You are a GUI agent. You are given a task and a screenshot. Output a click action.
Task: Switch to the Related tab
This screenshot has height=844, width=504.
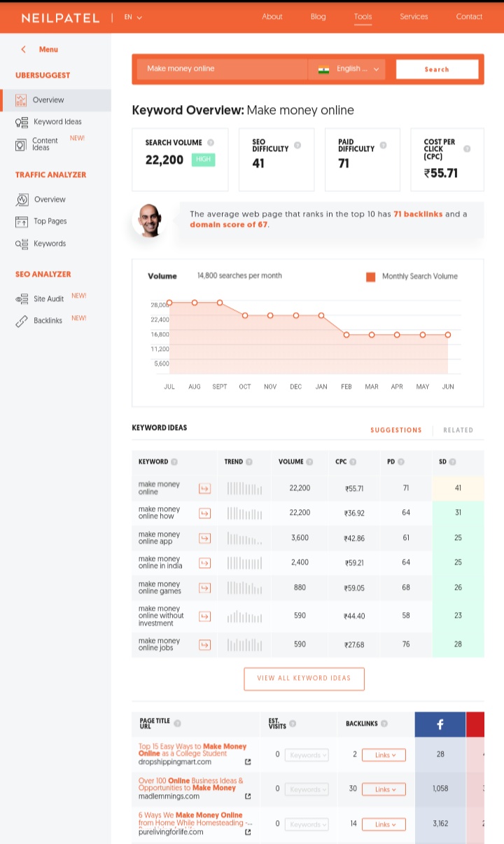[x=458, y=430]
